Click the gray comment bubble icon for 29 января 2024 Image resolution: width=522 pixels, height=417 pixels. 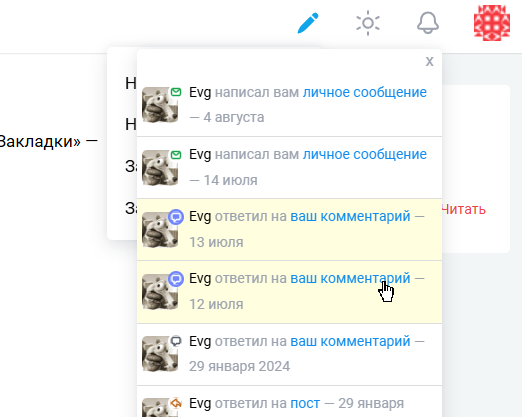point(176,341)
